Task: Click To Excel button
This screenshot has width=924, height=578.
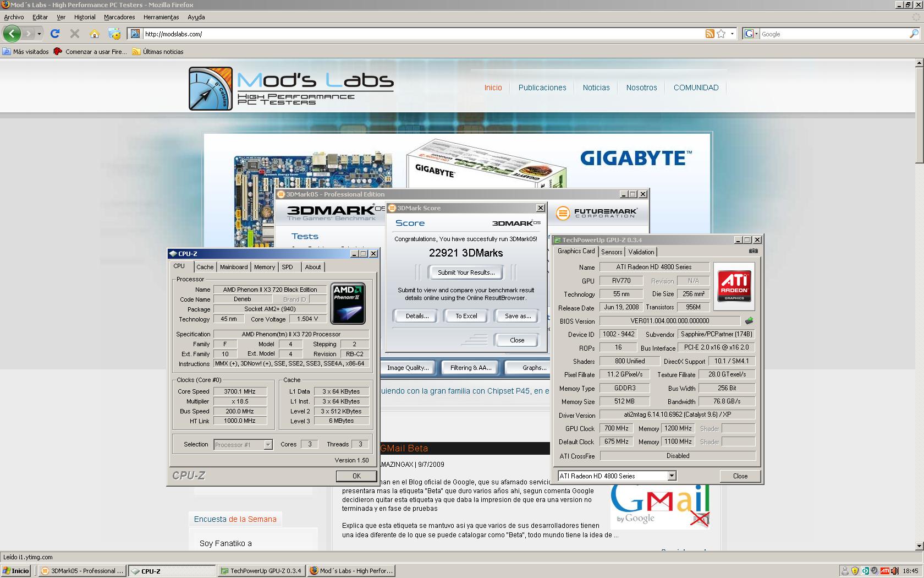Action: click(466, 316)
